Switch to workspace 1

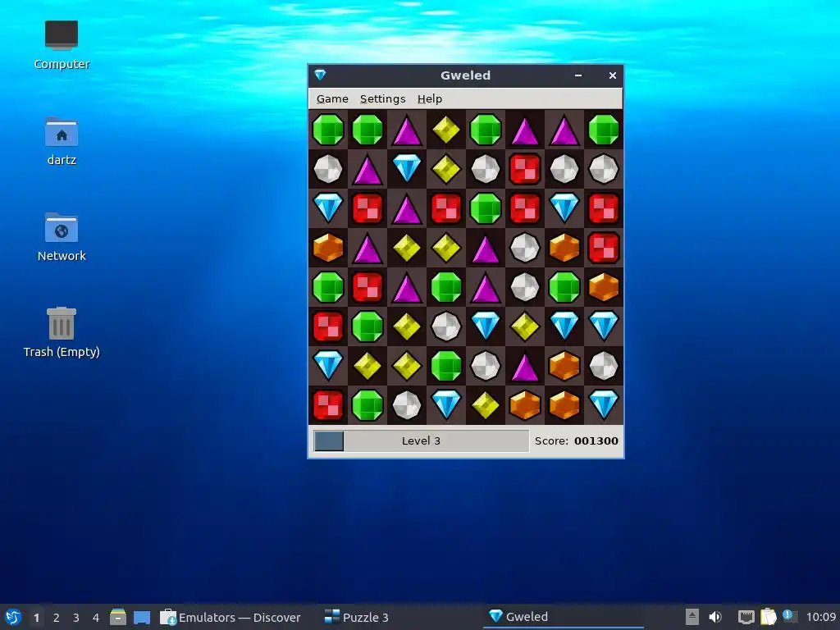pos(36,618)
